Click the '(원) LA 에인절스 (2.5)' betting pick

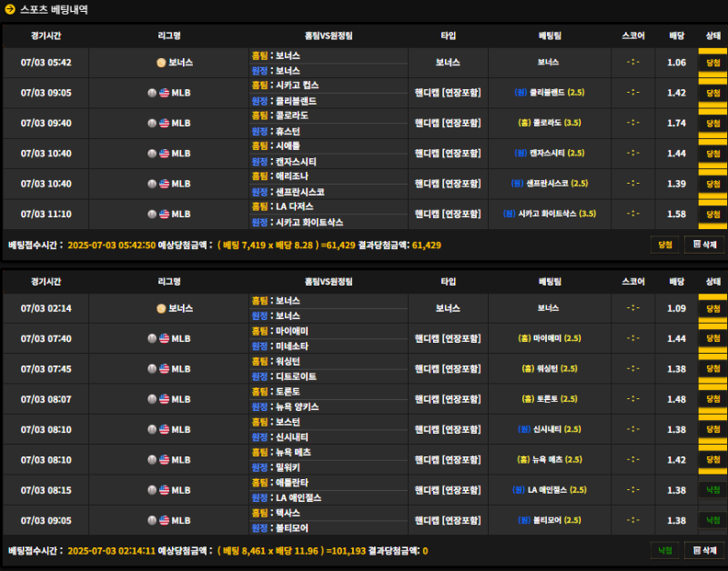[x=550, y=490]
